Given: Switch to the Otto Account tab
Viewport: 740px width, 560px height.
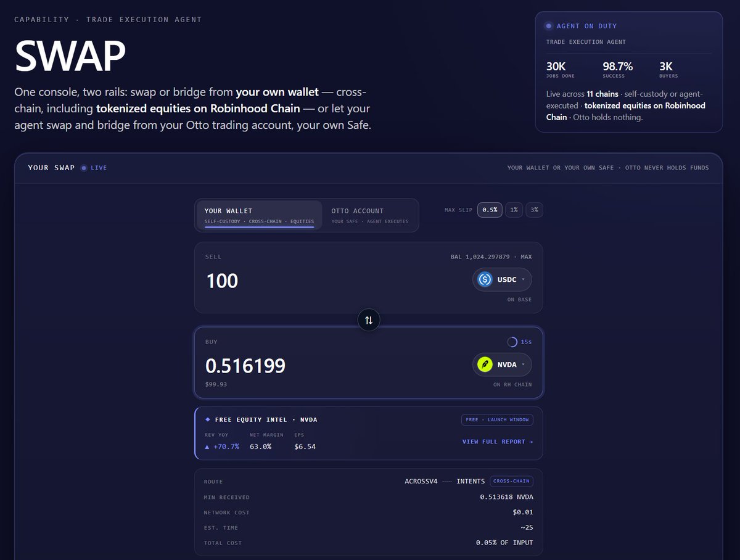Looking at the screenshot, I should (370, 215).
